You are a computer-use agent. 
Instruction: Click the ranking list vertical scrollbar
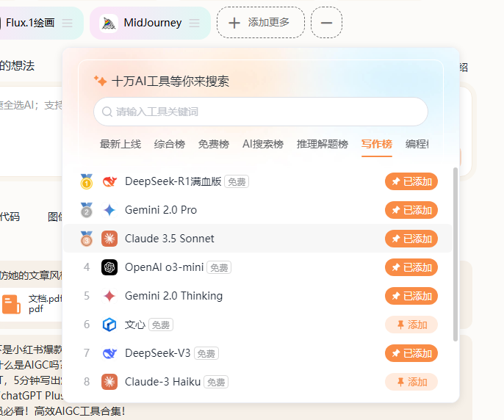pyautogui.click(x=456, y=254)
